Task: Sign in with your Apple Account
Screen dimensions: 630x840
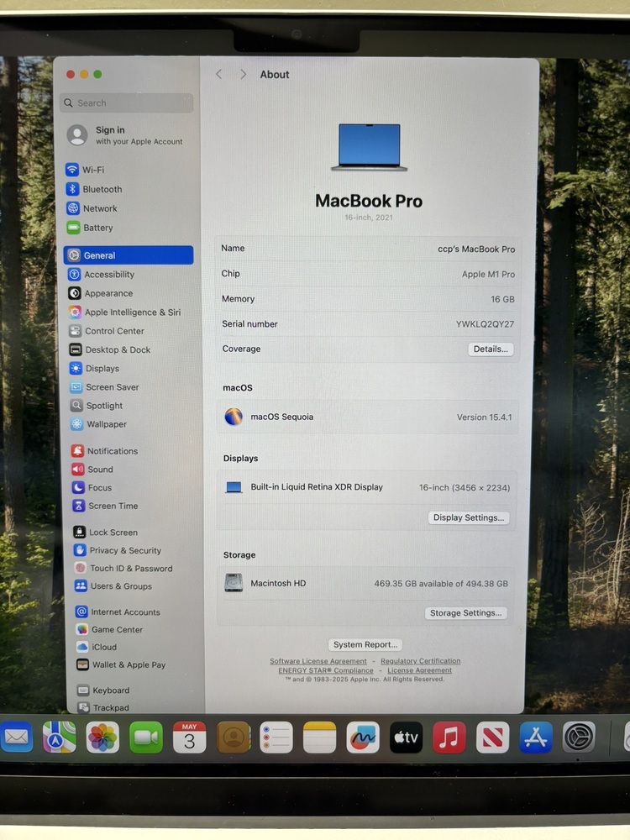Action: 125,135
